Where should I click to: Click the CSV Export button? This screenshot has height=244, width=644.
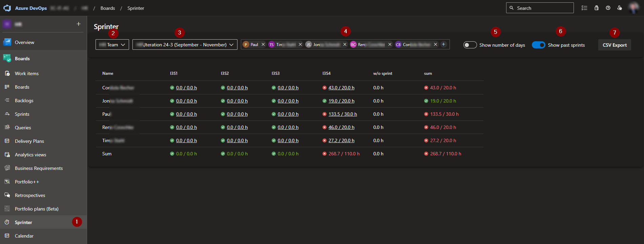pos(615,45)
